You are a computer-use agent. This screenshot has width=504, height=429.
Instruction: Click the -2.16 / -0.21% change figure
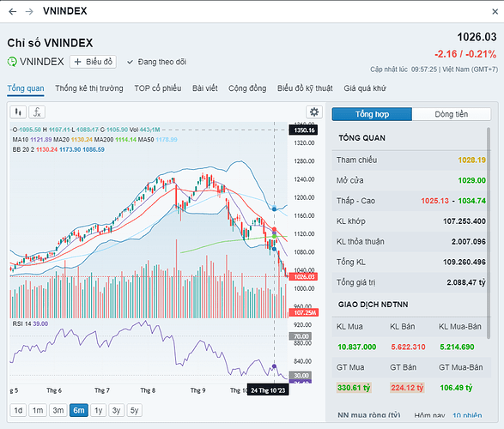click(x=465, y=54)
